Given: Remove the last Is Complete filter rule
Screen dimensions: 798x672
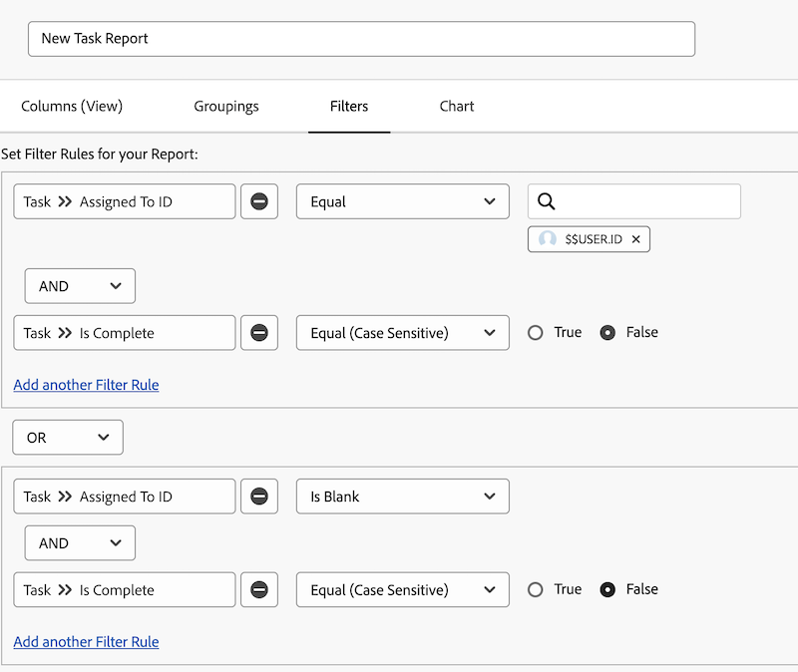Looking at the screenshot, I should tap(259, 589).
